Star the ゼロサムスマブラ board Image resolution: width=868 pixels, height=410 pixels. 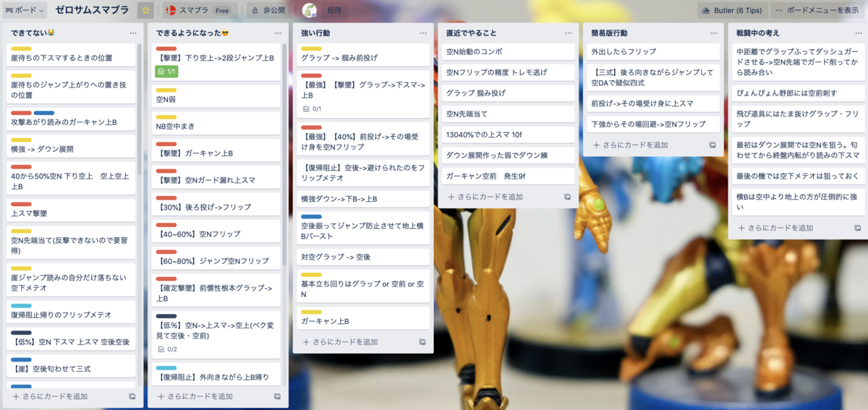[x=145, y=11]
